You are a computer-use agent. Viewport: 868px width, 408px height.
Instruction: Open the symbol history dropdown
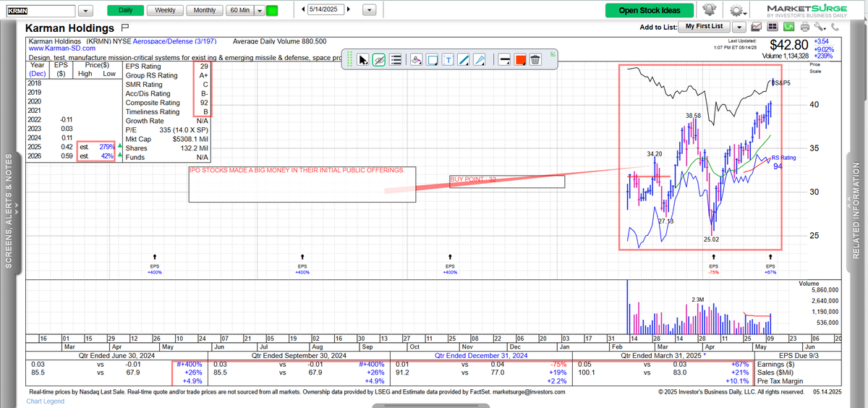(x=86, y=11)
